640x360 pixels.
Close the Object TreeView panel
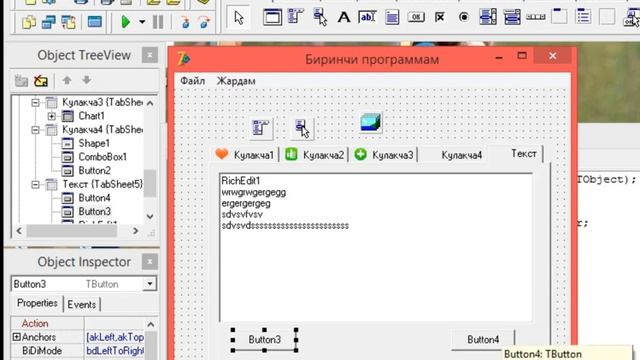149,55
